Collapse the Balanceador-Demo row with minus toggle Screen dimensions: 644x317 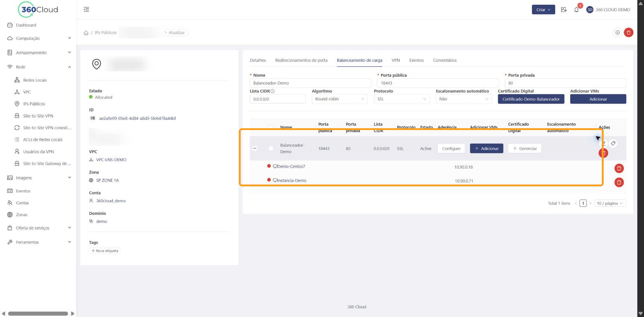[x=255, y=148]
